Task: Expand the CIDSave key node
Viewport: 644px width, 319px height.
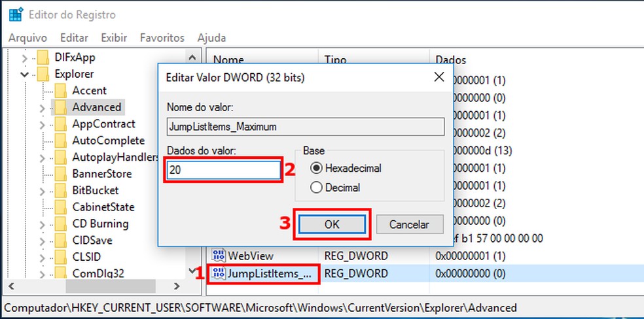Action: tap(42, 241)
